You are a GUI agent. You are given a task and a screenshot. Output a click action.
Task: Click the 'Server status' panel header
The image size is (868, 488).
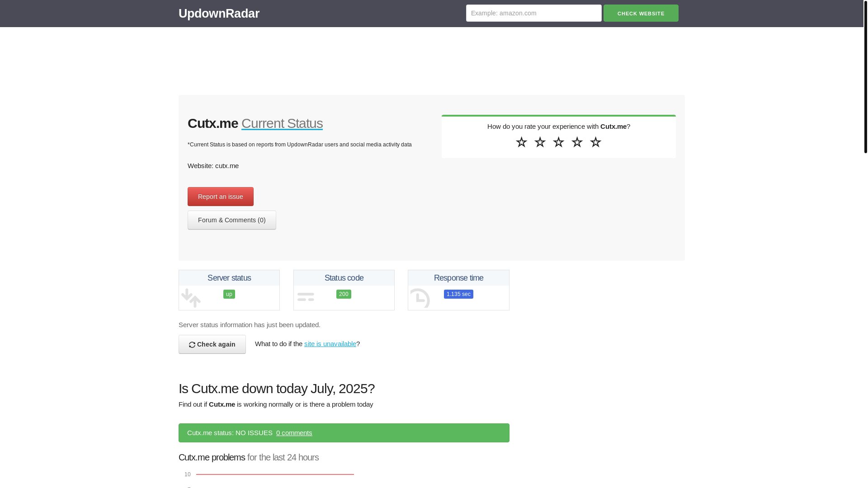pos(229,278)
